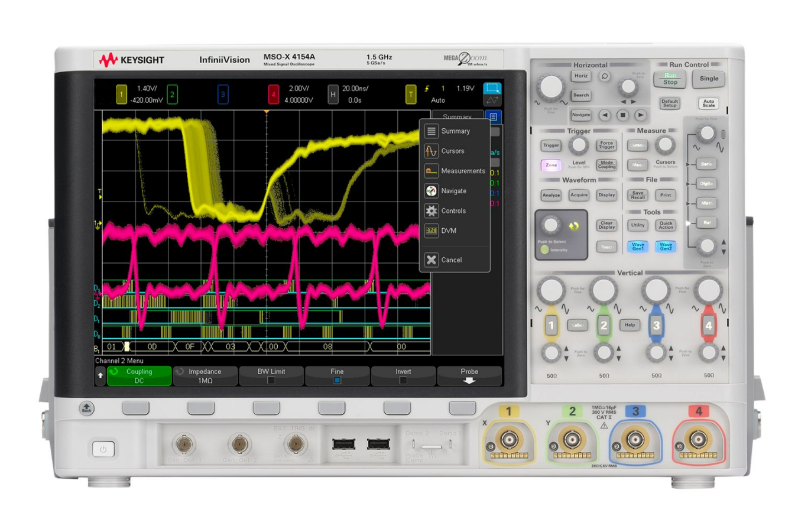
Task: Dismiss the popup with the Cancel X icon
Action: click(x=432, y=259)
